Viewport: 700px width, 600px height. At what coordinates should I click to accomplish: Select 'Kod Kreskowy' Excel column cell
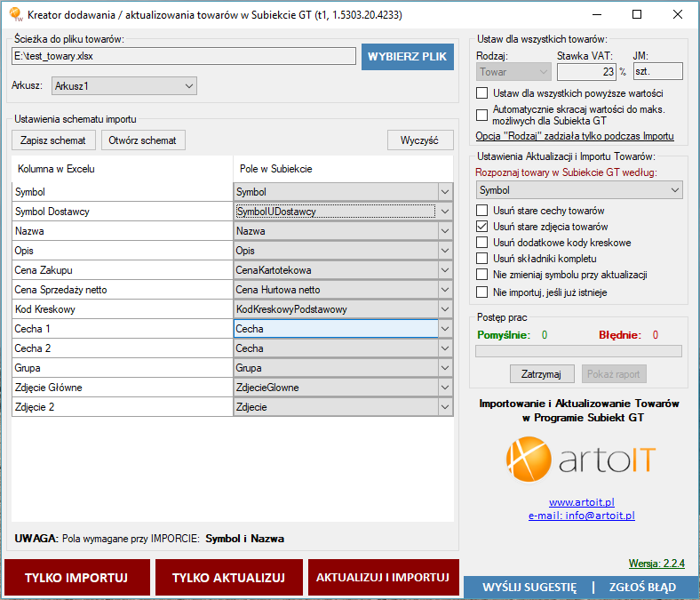coord(123,309)
